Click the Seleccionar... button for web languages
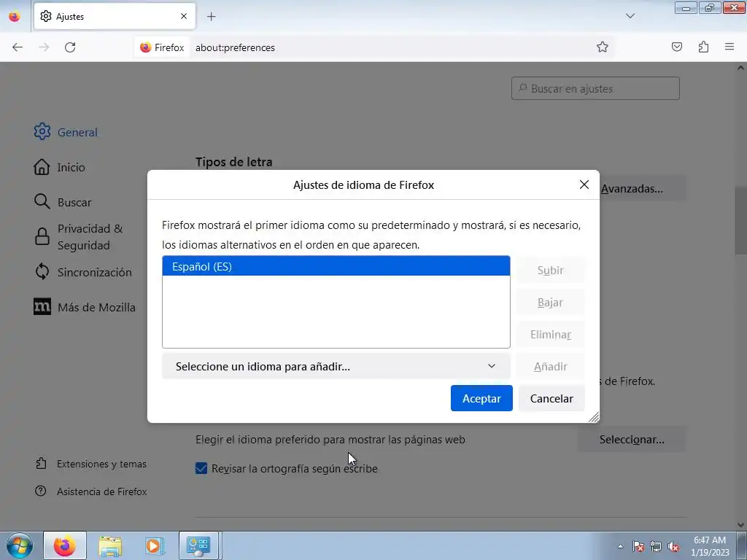The height and width of the screenshot is (560, 747). click(x=632, y=440)
